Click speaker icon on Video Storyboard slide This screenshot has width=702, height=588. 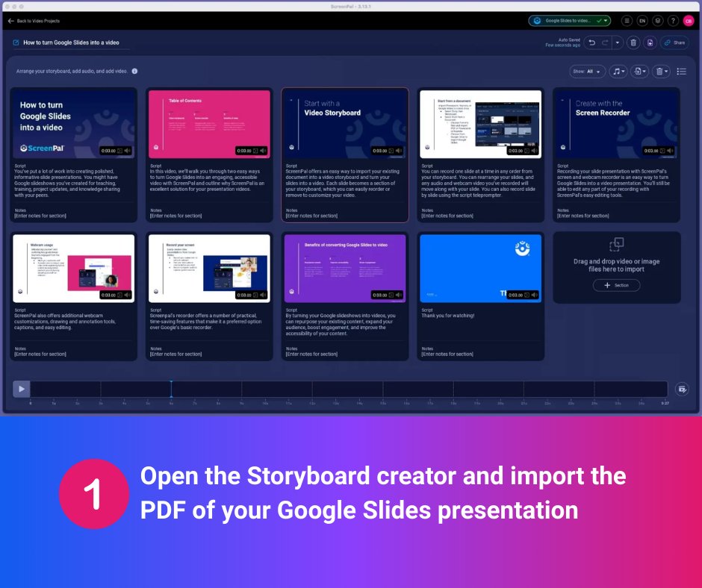coord(399,151)
